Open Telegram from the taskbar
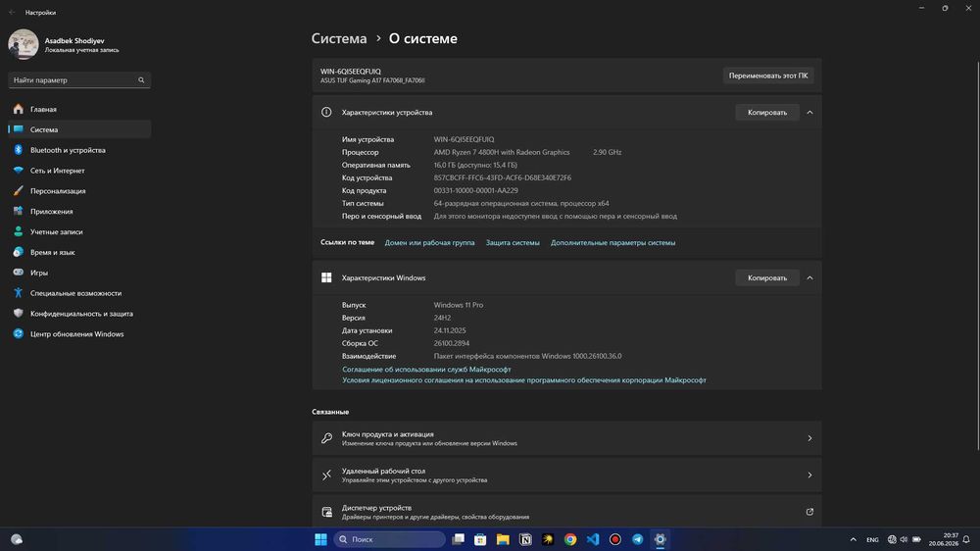The image size is (980, 551). 638,539
